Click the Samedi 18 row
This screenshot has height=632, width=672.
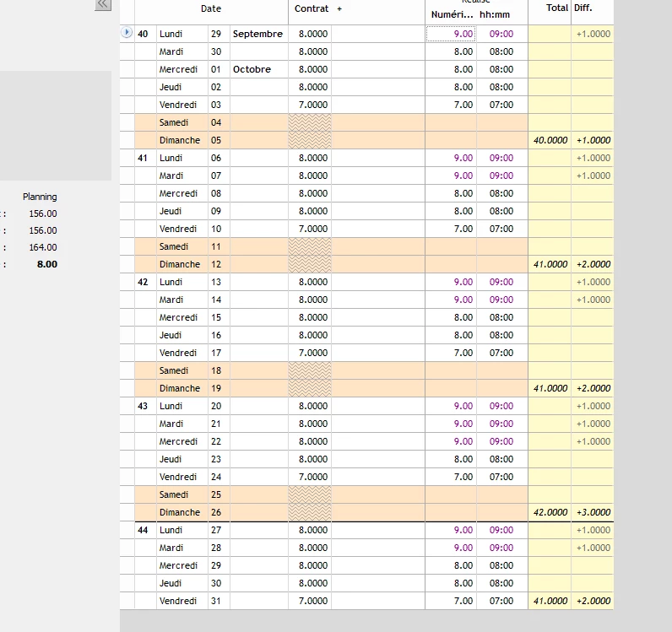pos(331,370)
